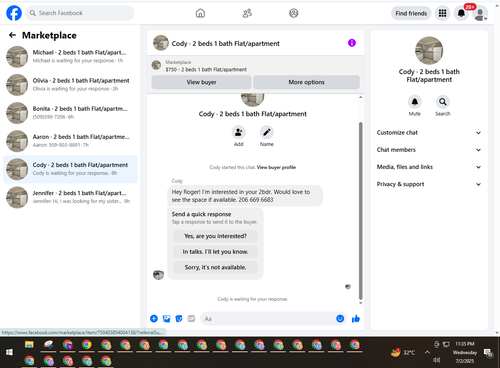Open the apps grid menu icon
The image size is (500, 368).
click(x=442, y=13)
